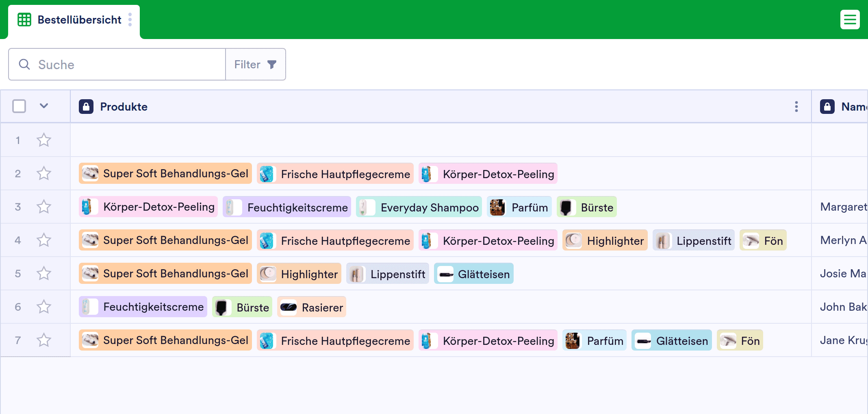Click the Everyday Shampoo tag in row 3

tap(419, 207)
